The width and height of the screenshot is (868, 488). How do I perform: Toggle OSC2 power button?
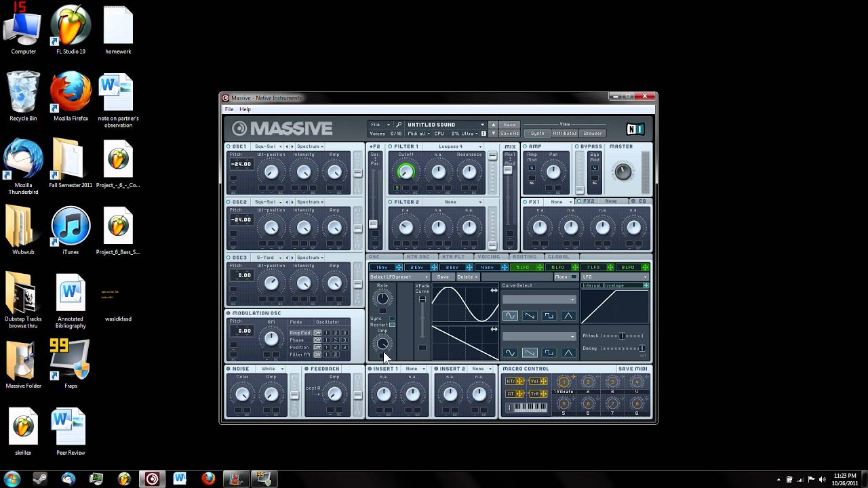click(x=229, y=202)
